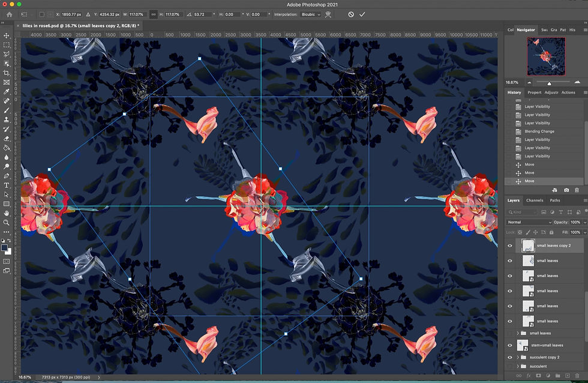Hide the small leaves copy 2 layer
The image size is (588, 383).
coord(510,246)
